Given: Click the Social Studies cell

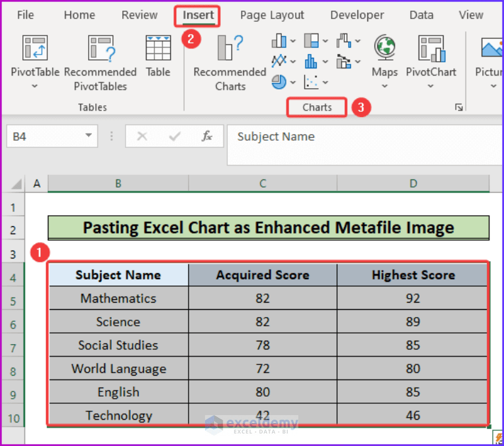Looking at the screenshot, I should pos(118,345).
